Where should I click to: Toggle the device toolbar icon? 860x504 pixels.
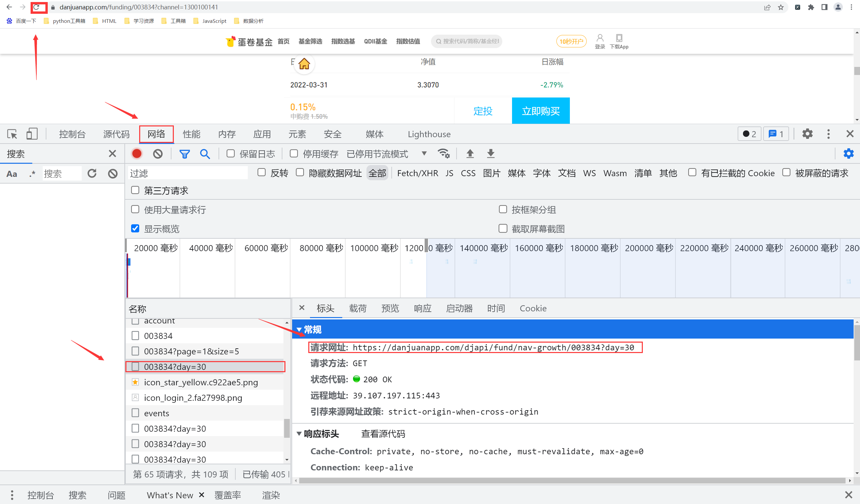tap(32, 134)
